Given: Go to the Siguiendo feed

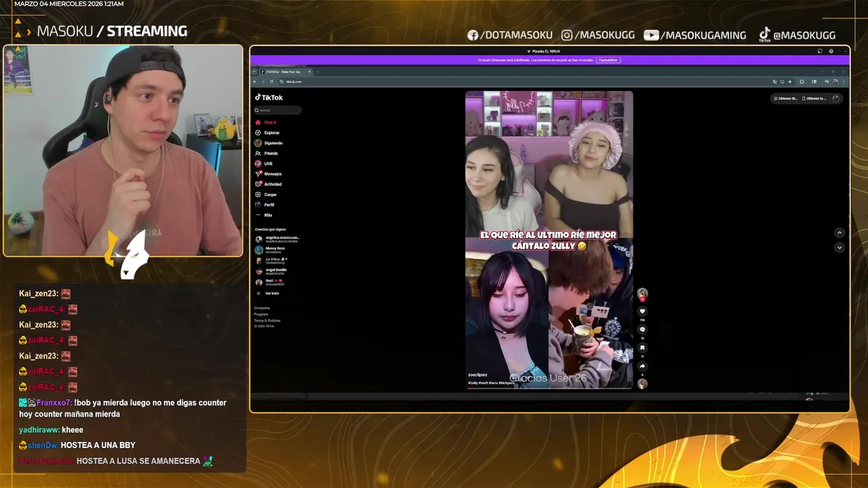Looking at the screenshot, I should point(269,143).
